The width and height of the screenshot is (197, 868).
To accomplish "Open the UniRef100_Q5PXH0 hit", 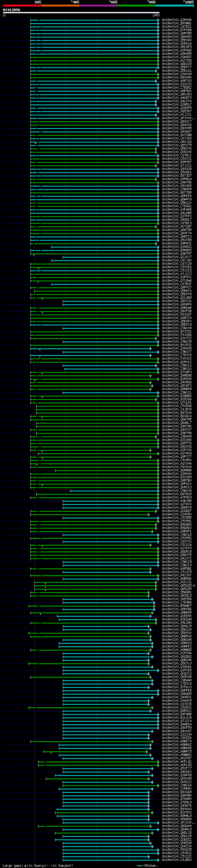I will (x=177, y=40).
